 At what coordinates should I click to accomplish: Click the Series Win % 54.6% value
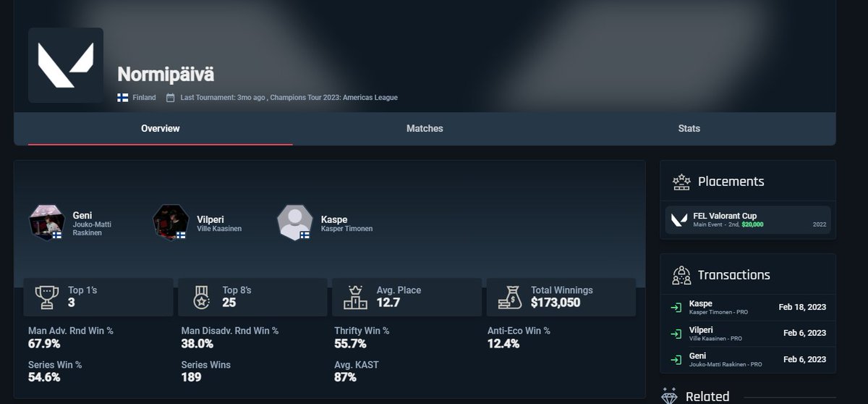[44, 377]
